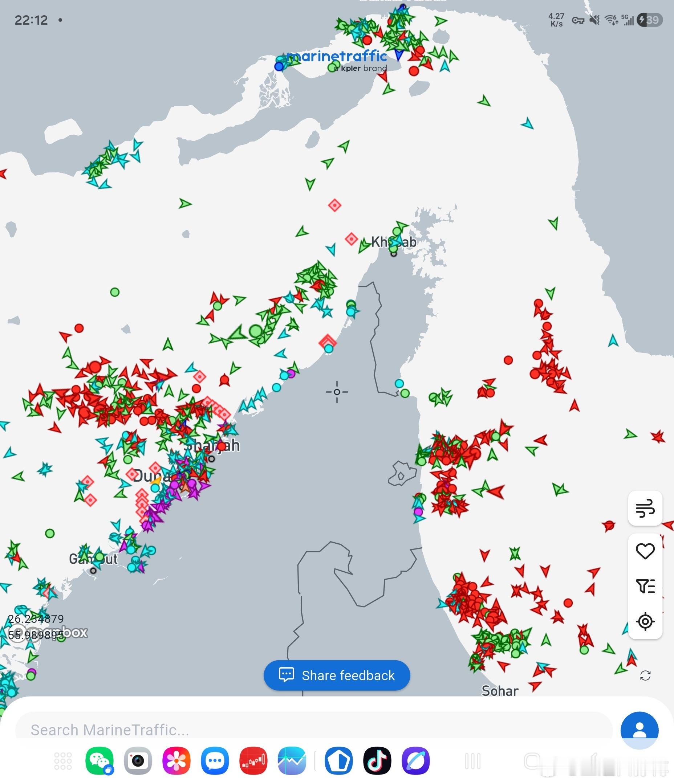674x784 pixels.
Task: Open the app drawer grid icon
Action: (63, 760)
